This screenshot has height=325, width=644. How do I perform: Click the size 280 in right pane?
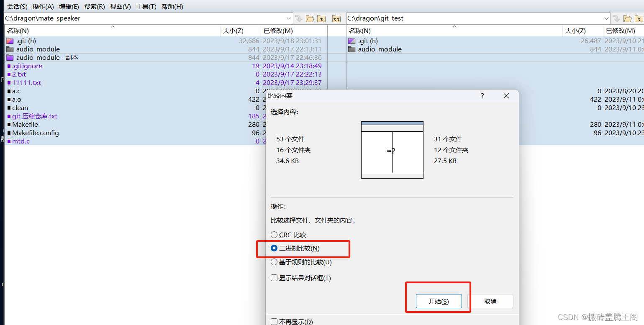(x=596, y=124)
